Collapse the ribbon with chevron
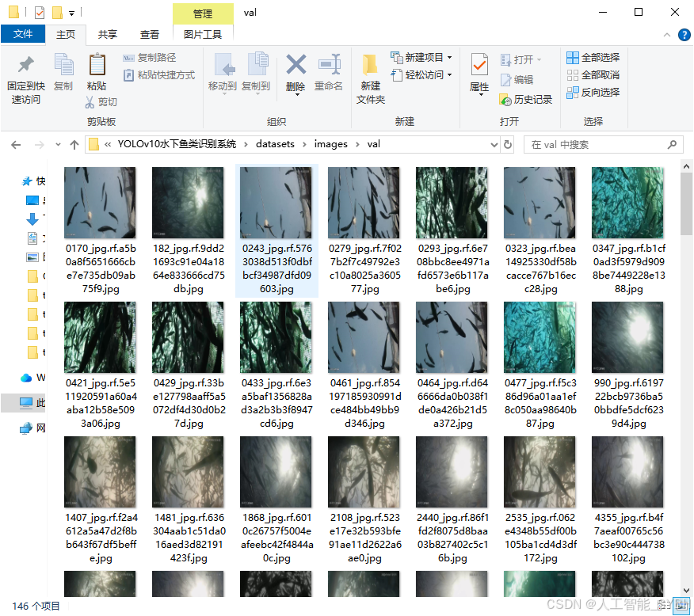The height and width of the screenshot is (616, 694). tap(667, 35)
